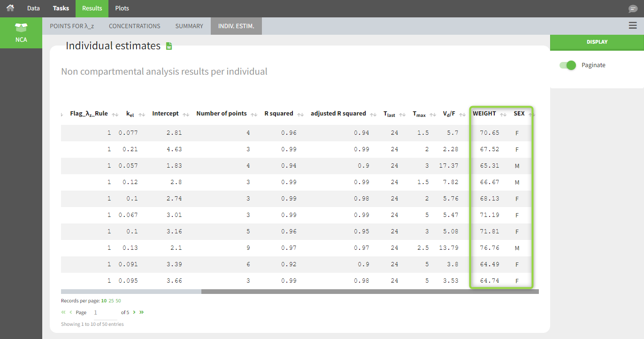Jump to last page double arrow
The height and width of the screenshot is (339, 644).
142,312
